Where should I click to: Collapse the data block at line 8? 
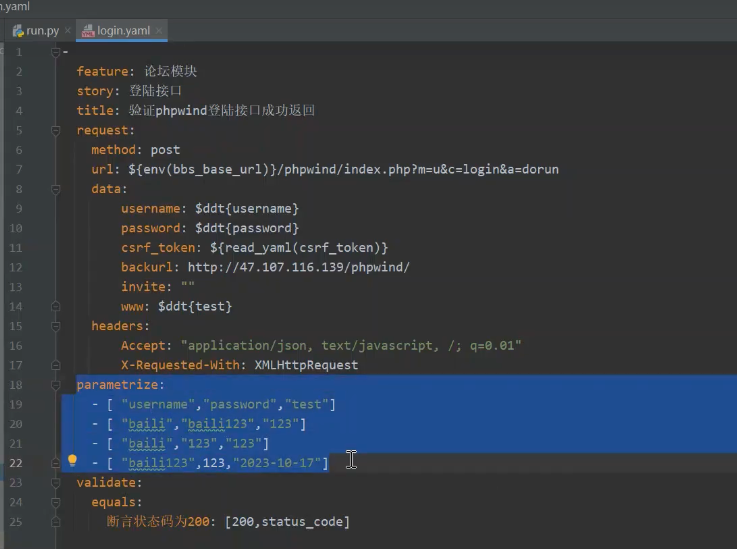pos(55,189)
